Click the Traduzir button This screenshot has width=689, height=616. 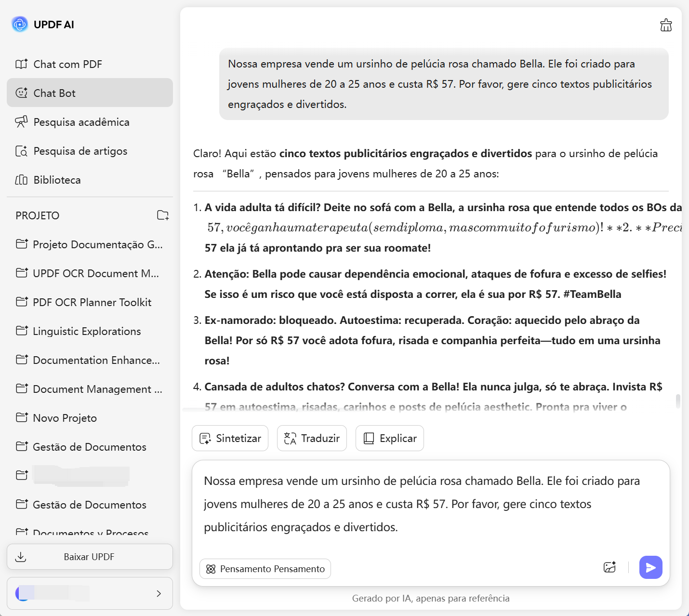pyautogui.click(x=312, y=438)
